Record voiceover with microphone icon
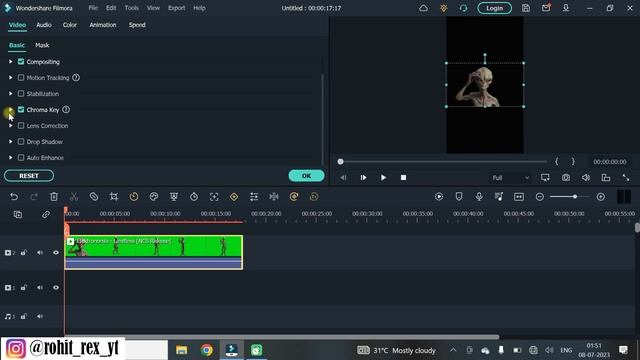This screenshot has height=360, width=640. (x=479, y=197)
